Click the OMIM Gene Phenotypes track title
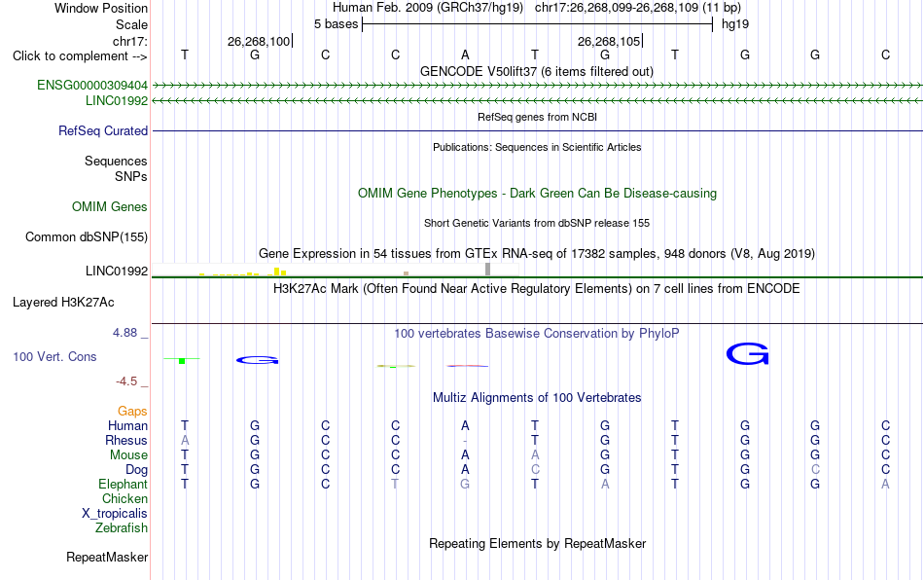The width and height of the screenshot is (924, 580). (537, 194)
